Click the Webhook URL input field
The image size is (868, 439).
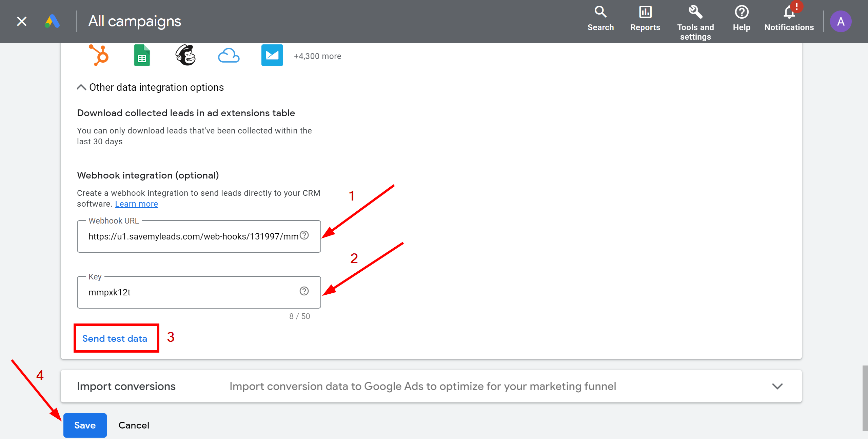[x=198, y=236]
